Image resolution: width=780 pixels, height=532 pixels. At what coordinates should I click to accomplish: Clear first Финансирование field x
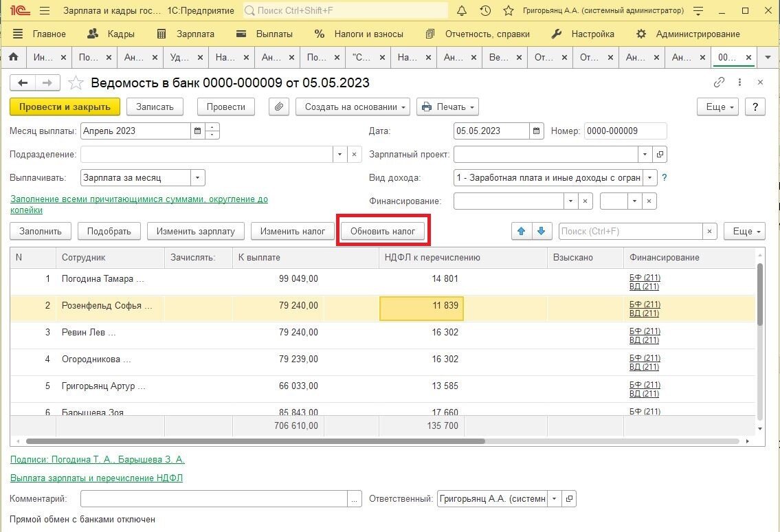coord(585,201)
